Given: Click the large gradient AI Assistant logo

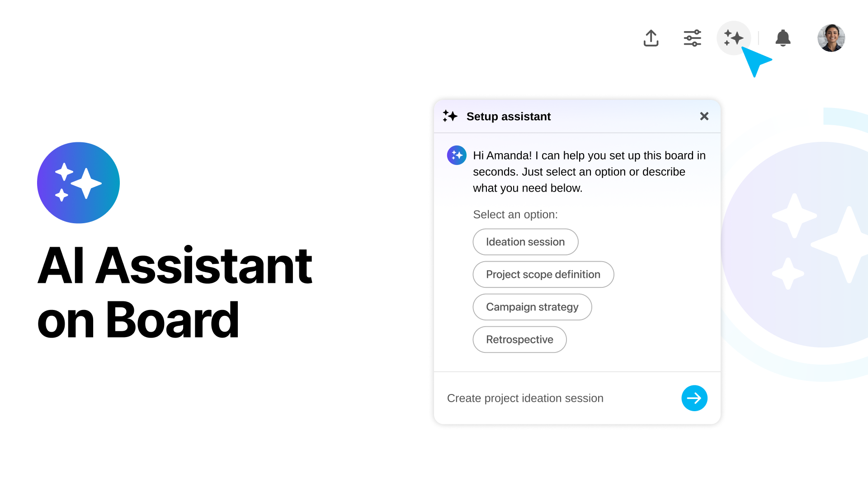Looking at the screenshot, I should click(78, 183).
